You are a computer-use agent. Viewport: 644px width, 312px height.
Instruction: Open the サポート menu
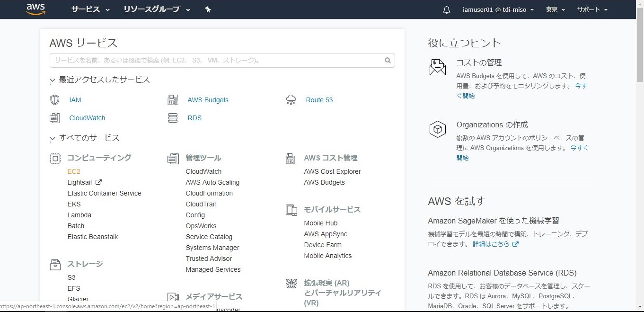click(592, 9)
